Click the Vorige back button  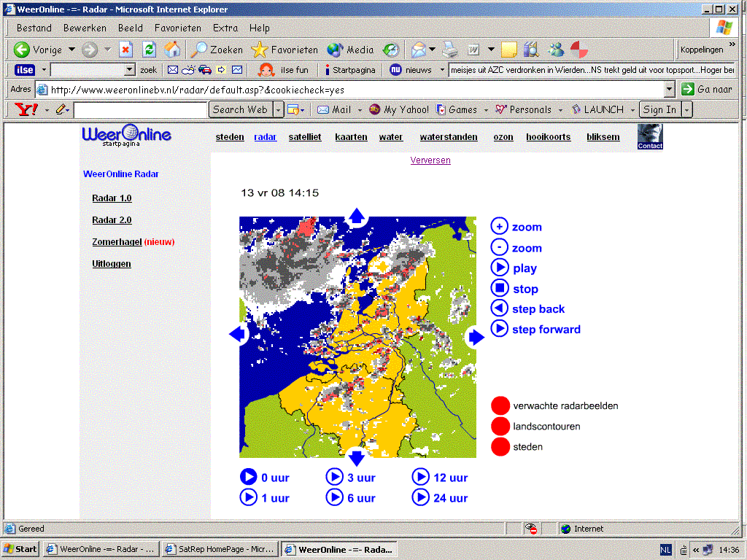pyautogui.click(x=38, y=50)
